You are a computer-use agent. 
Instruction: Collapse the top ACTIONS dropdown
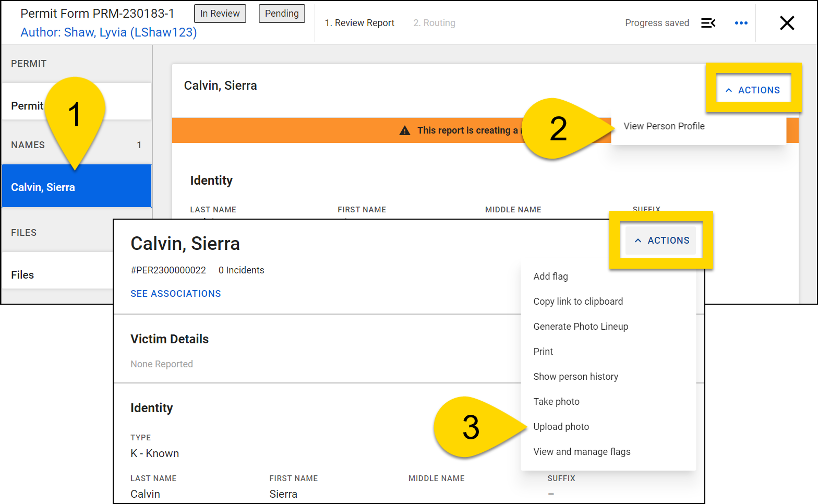[x=753, y=90]
